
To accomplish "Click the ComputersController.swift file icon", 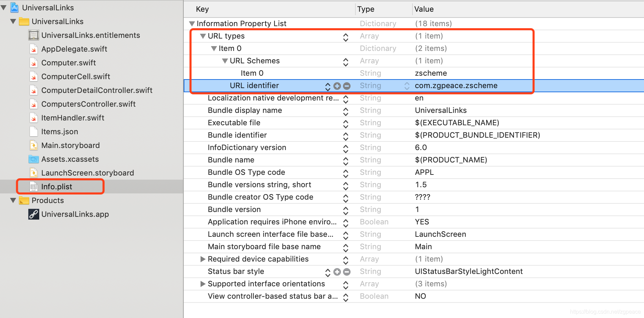I will click(34, 104).
